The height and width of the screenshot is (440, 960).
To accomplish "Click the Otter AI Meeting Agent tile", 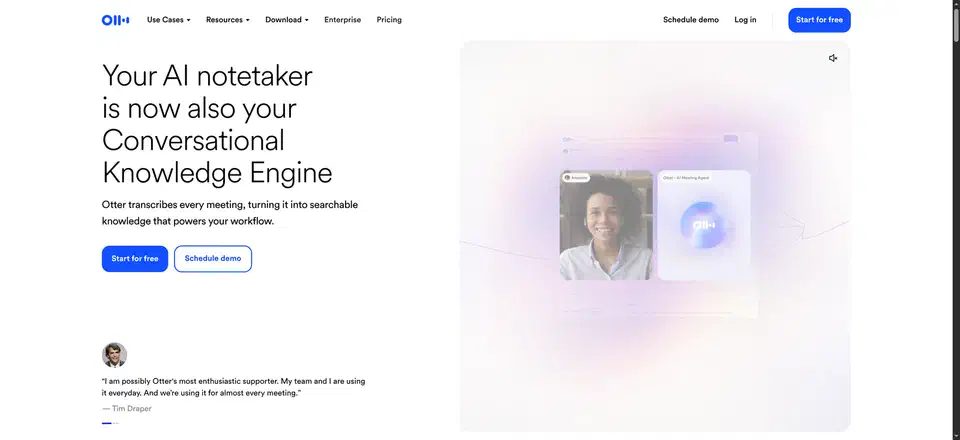I will [704, 225].
